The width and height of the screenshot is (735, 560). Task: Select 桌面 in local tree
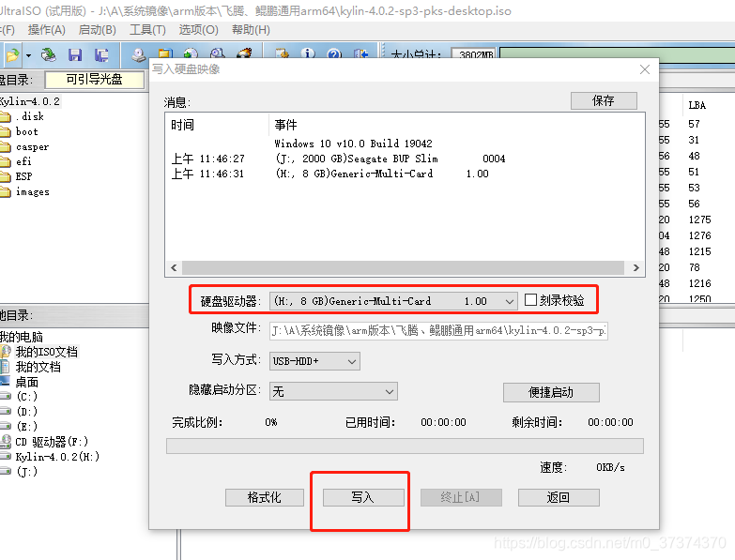pos(26,382)
